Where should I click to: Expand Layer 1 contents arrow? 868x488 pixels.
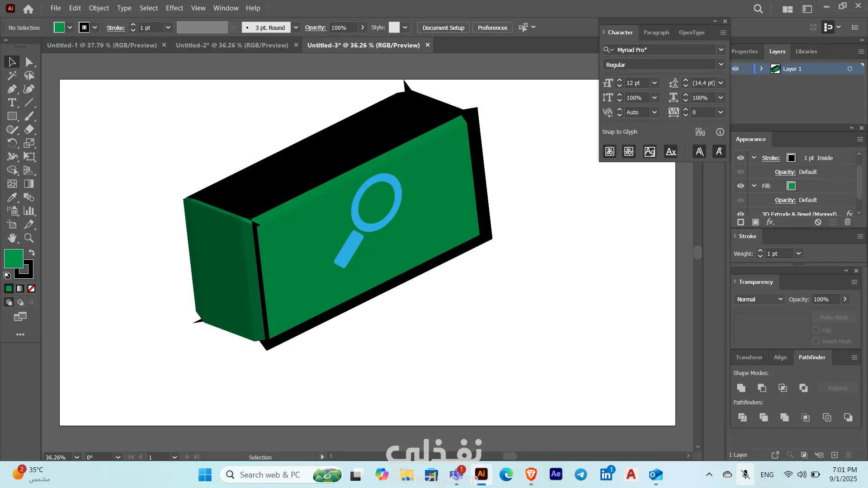[x=761, y=69]
